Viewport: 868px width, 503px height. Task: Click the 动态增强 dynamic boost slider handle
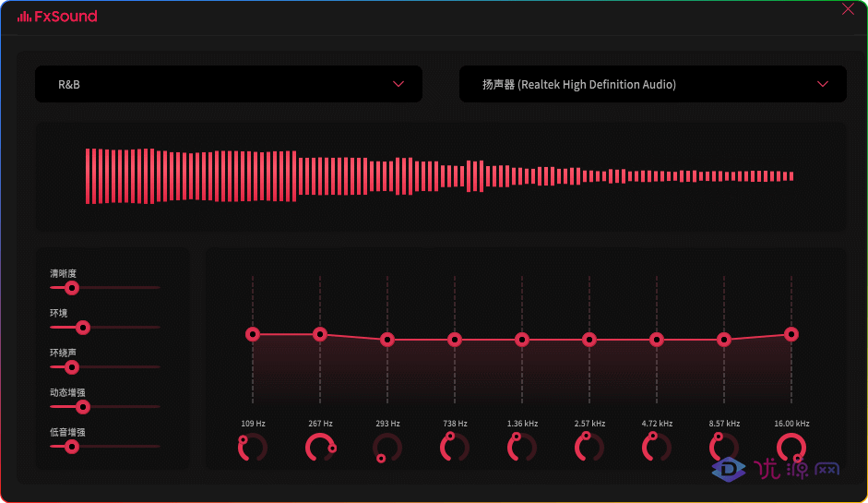82,407
